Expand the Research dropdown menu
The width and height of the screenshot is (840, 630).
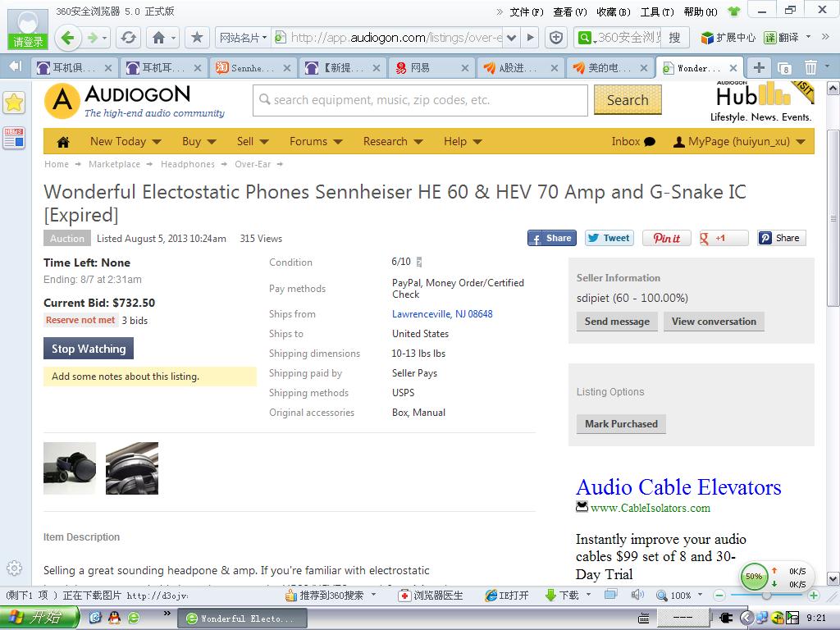coord(393,141)
